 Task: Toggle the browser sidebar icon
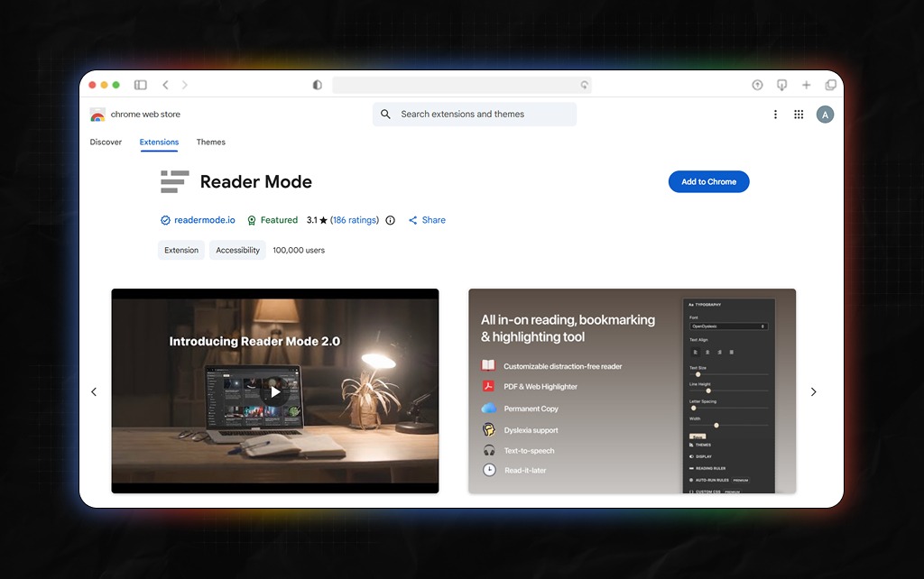pos(140,85)
